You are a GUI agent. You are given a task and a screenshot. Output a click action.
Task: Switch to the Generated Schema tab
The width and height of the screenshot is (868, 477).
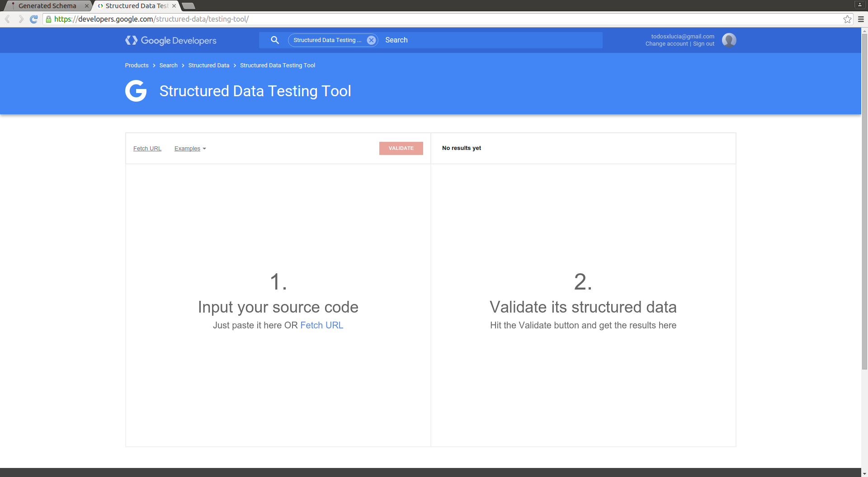(47, 6)
